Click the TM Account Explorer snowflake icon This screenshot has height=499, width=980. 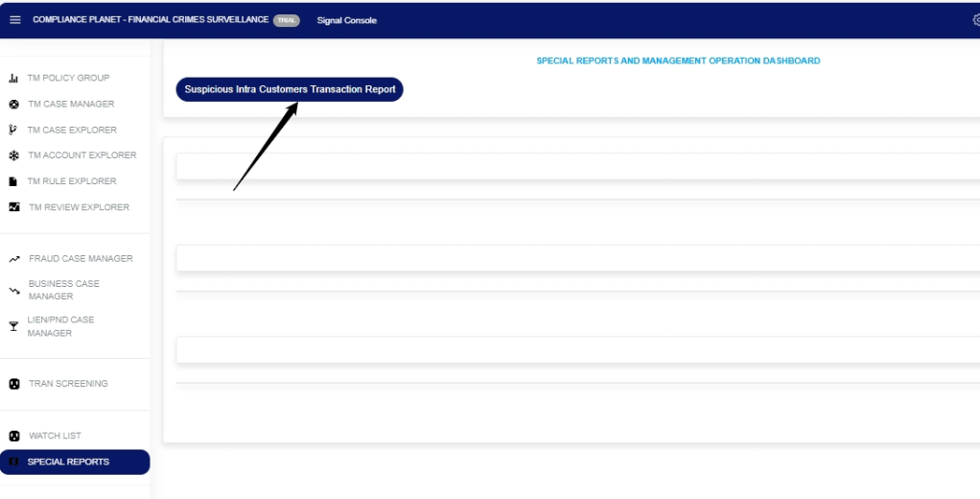tap(13, 155)
